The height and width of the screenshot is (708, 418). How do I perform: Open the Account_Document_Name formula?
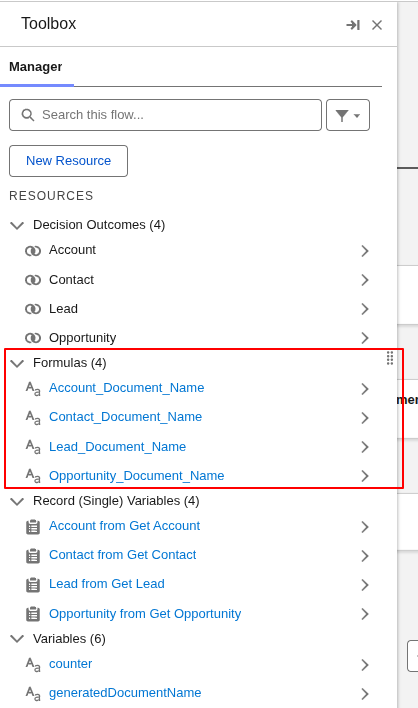point(126,388)
